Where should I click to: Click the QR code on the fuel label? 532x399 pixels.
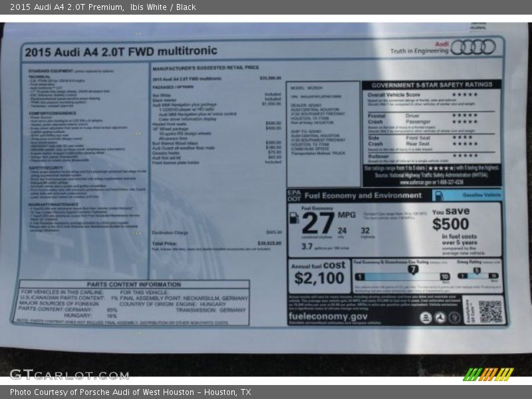click(x=490, y=311)
